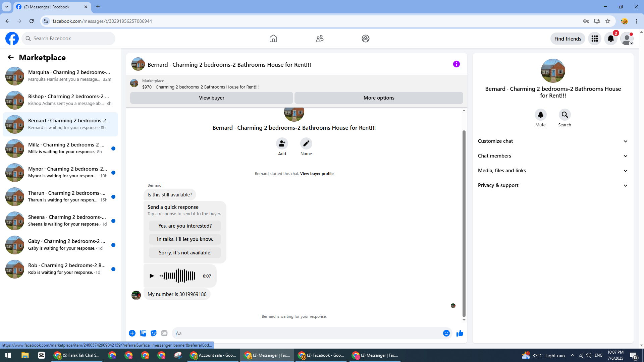Open Millz conversation in list

coord(60,148)
